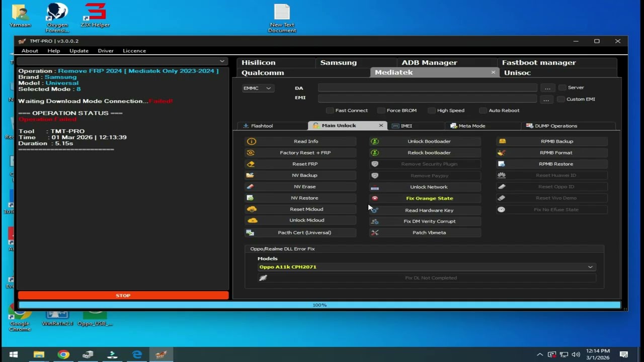Click the Read Hardware Key icon

click(x=375, y=210)
